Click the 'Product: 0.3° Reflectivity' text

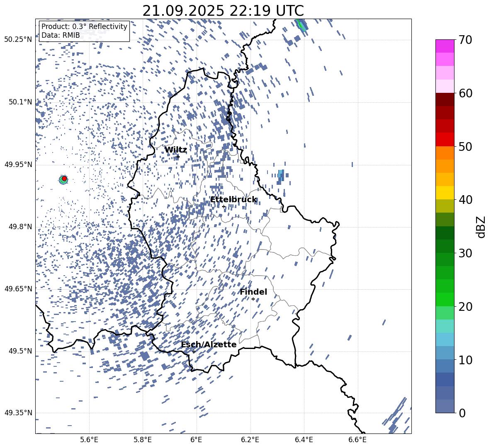pyautogui.click(x=84, y=27)
